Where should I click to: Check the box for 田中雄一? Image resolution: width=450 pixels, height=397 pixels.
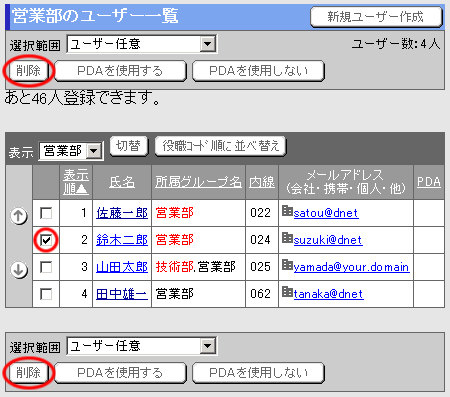pyautogui.click(x=46, y=294)
